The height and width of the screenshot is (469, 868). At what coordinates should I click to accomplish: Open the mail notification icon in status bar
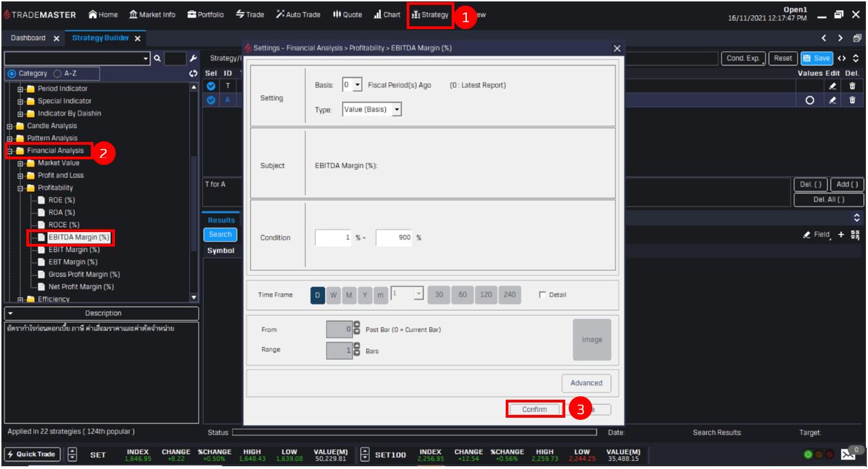(849, 454)
